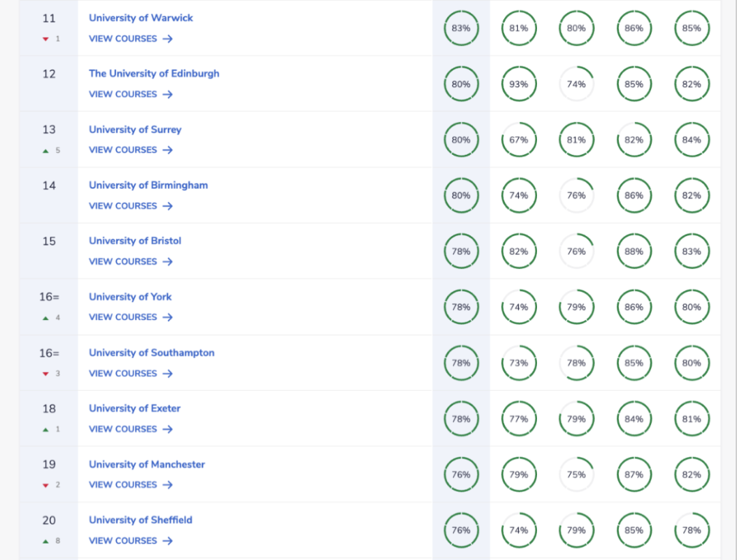Click the 88% score circle for Bristol
Viewport: 737px width, 560px height.
pos(634,252)
